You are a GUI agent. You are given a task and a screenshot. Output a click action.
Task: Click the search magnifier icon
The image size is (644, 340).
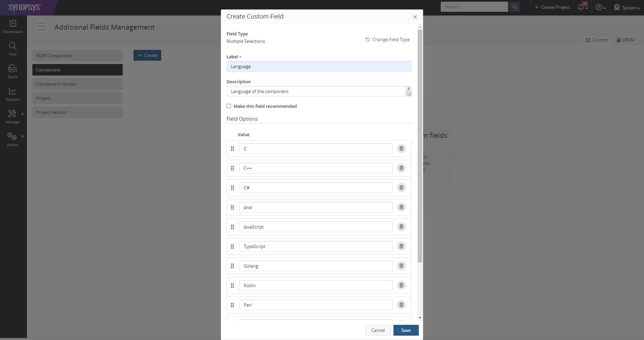coord(514,7)
